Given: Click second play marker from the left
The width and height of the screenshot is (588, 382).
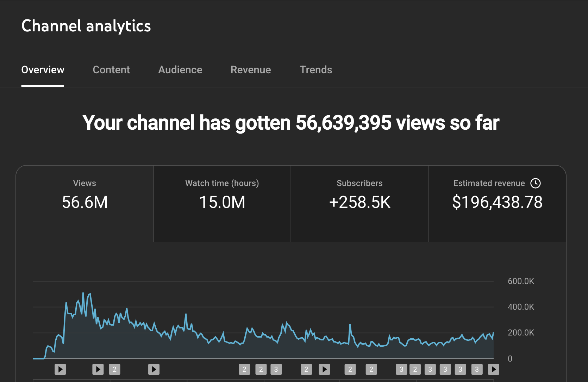Looking at the screenshot, I should pos(98,369).
